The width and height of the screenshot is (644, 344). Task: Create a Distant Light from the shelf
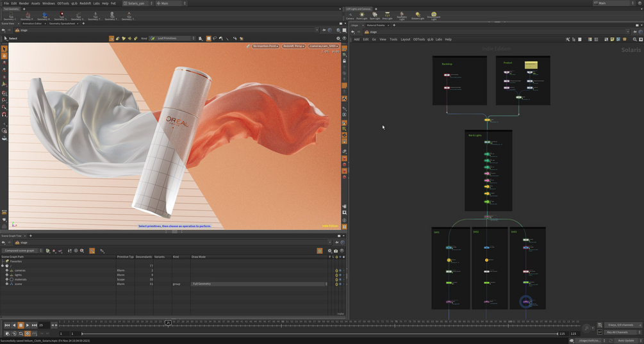(x=418, y=16)
